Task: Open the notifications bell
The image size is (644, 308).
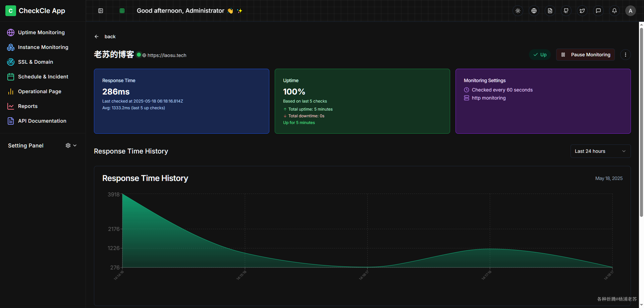Action: (x=614, y=11)
